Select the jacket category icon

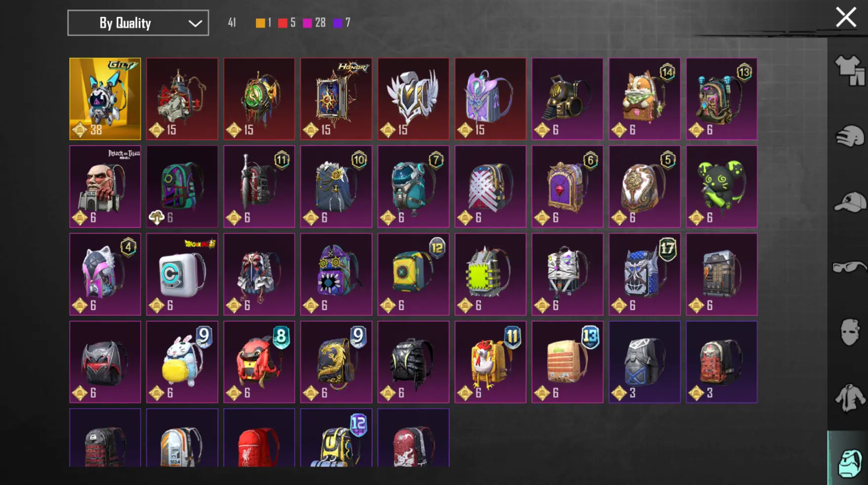(x=849, y=398)
